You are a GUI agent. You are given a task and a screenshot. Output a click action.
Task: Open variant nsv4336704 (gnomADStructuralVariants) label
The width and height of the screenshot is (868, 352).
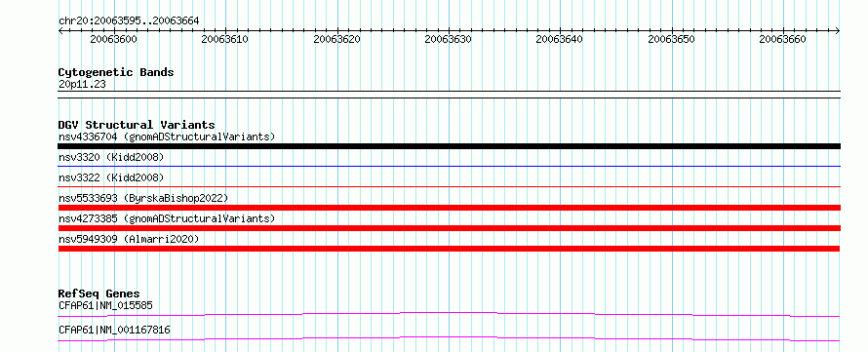tap(167, 137)
